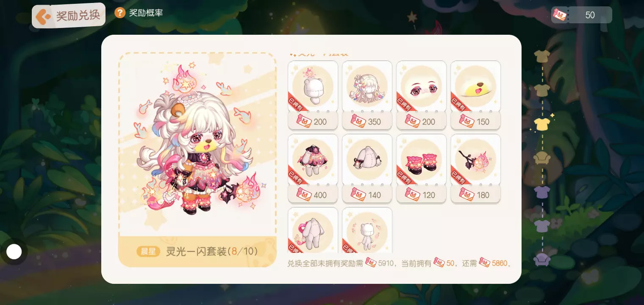Go back using the 奖励兑换 arrow button
644x305 pixels.
pyautogui.click(x=68, y=16)
